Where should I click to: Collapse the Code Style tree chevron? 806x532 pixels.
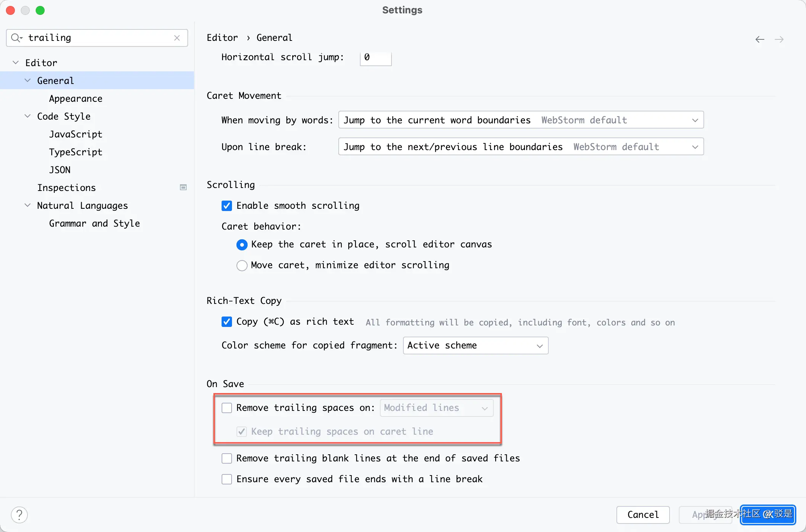[x=28, y=116]
